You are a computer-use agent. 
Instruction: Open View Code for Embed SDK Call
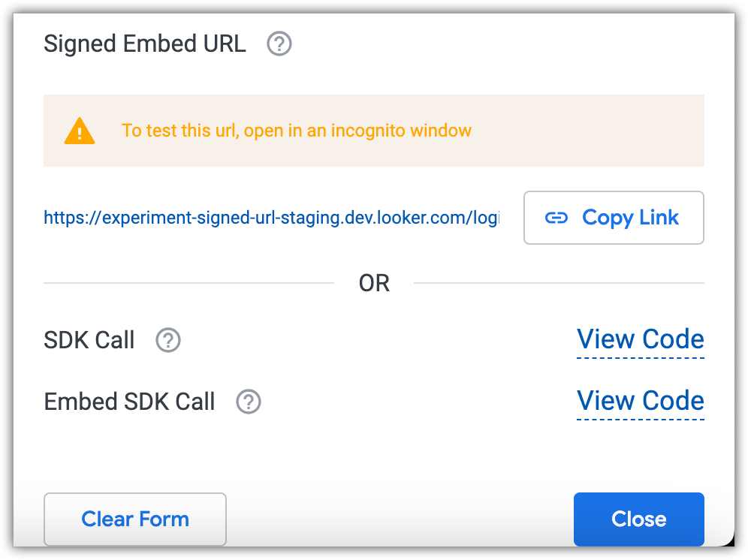coord(640,402)
